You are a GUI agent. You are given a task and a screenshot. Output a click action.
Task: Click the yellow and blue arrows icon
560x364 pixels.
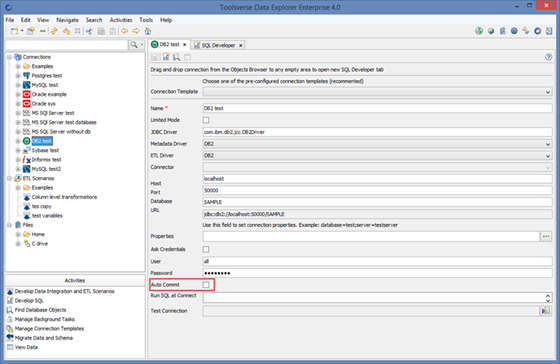tap(526, 31)
